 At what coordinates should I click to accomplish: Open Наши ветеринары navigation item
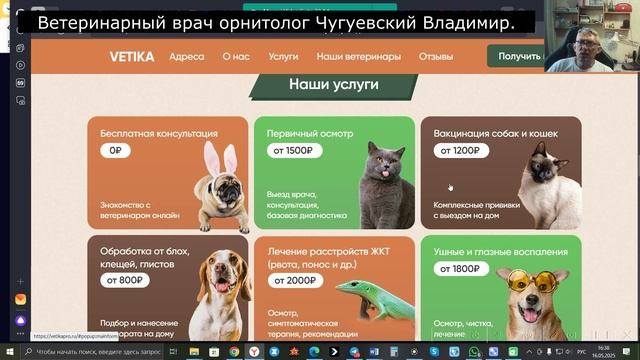click(x=358, y=57)
